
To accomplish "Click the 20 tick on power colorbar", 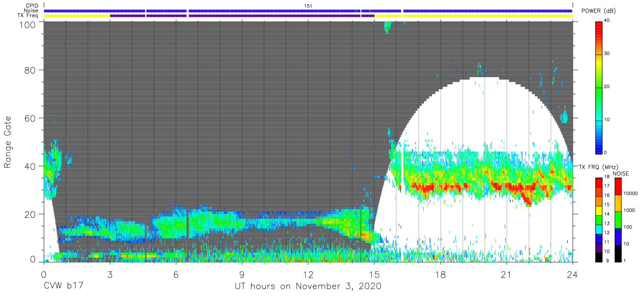I will (607, 86).
